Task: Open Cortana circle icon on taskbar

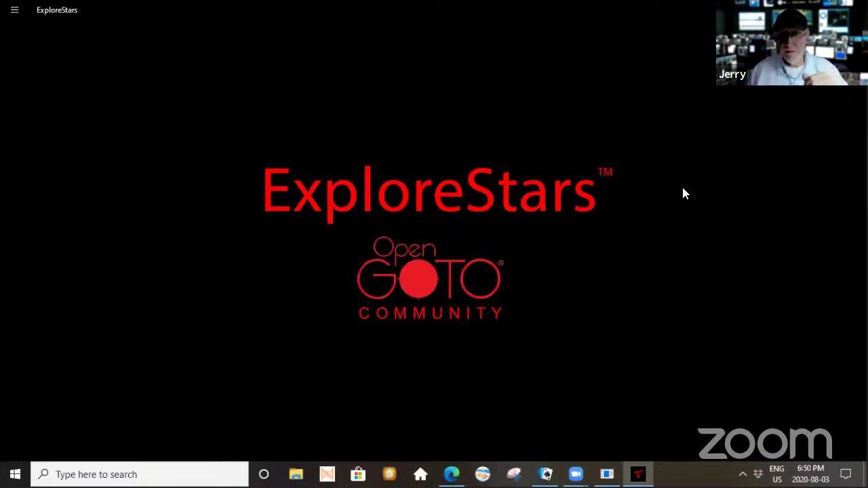Action: [264, 474]
